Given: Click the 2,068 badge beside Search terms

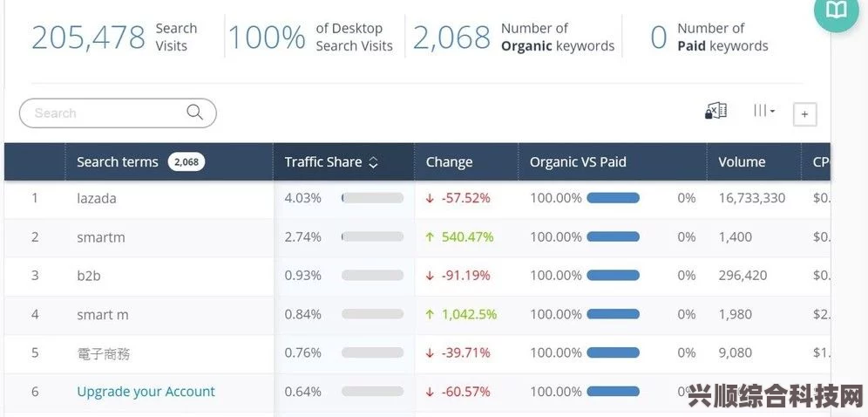Looking at the screenshot, I should click(186, 162).
